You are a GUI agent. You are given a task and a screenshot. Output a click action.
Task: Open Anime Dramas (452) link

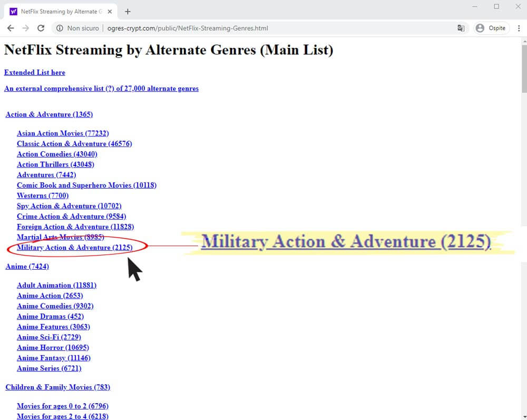pos(50,317)
